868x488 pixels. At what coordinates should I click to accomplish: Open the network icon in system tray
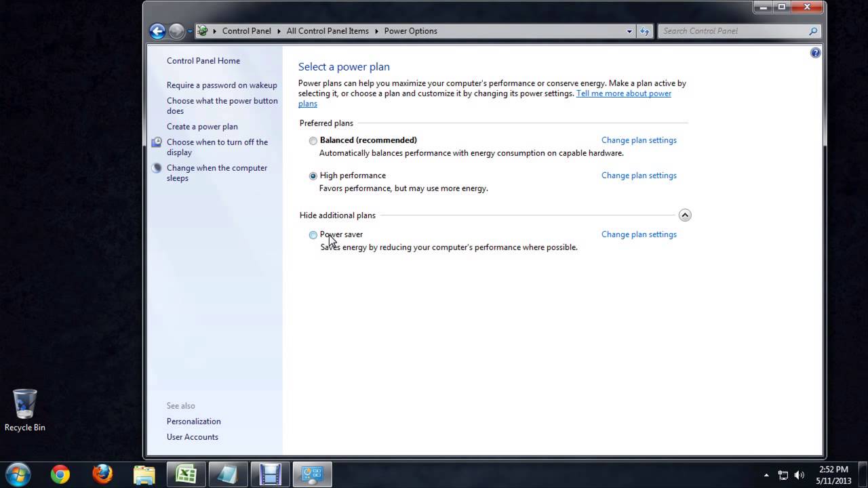(783, 475)
